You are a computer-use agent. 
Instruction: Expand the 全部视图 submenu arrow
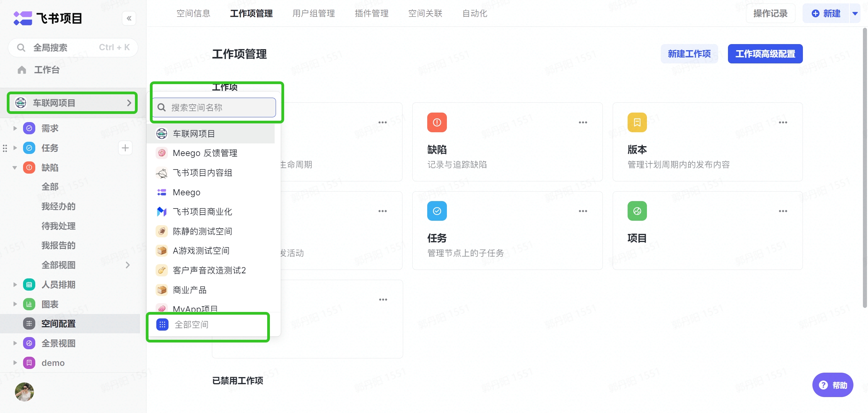click(x=128, y=265)
